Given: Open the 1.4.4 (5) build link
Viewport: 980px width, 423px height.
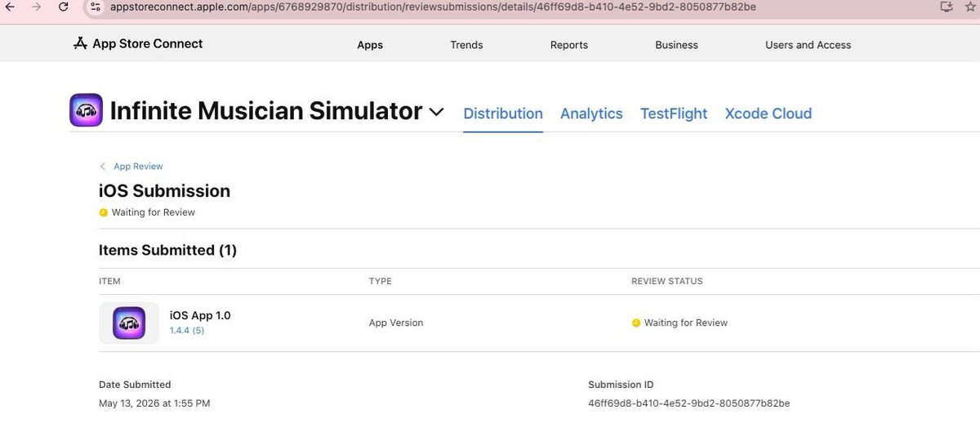Looking at the screenshot, I should point(187,331).
